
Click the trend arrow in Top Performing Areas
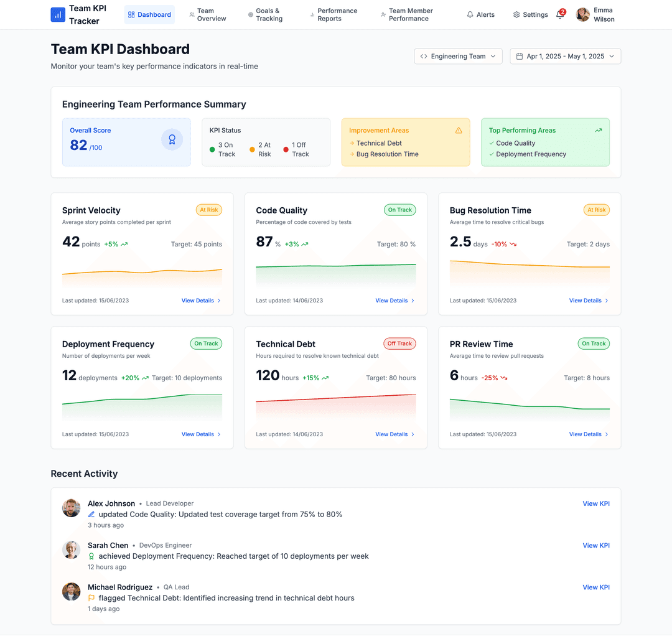coord(598,130)
